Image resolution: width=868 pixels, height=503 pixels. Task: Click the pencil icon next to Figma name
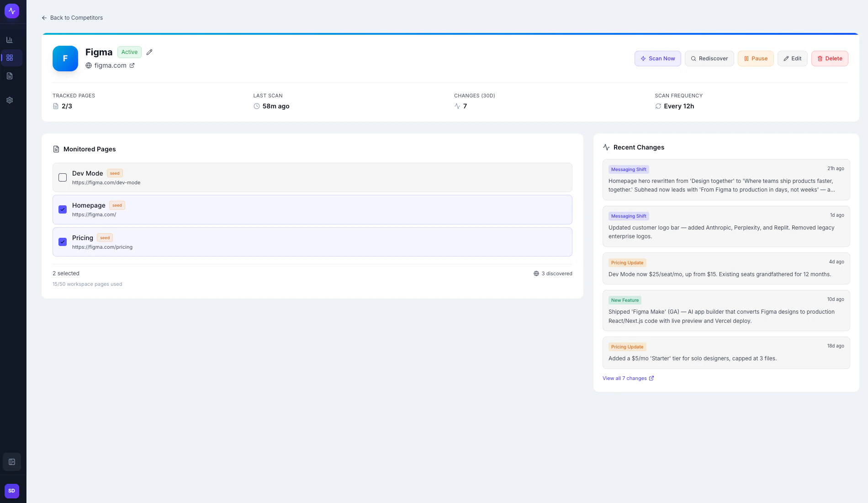click(149, 52)
